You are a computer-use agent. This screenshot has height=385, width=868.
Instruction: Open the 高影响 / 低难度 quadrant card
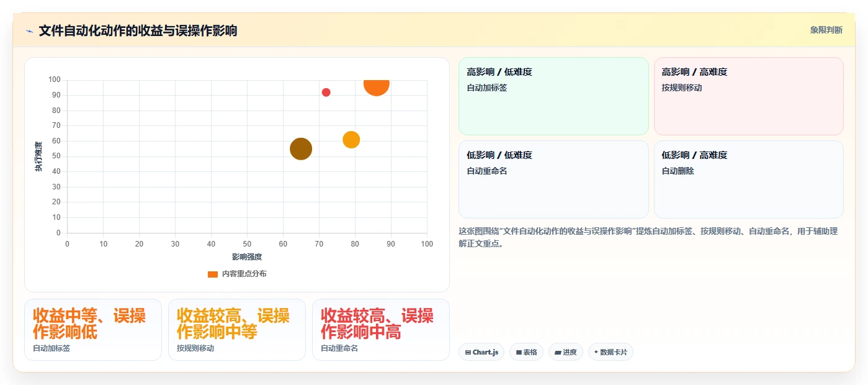click(x=553, y=96)
